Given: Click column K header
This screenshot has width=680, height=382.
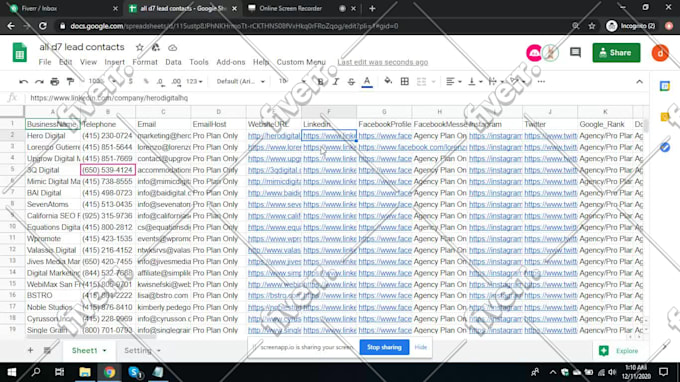Looking at the screenshot, I should click(605, 112).
